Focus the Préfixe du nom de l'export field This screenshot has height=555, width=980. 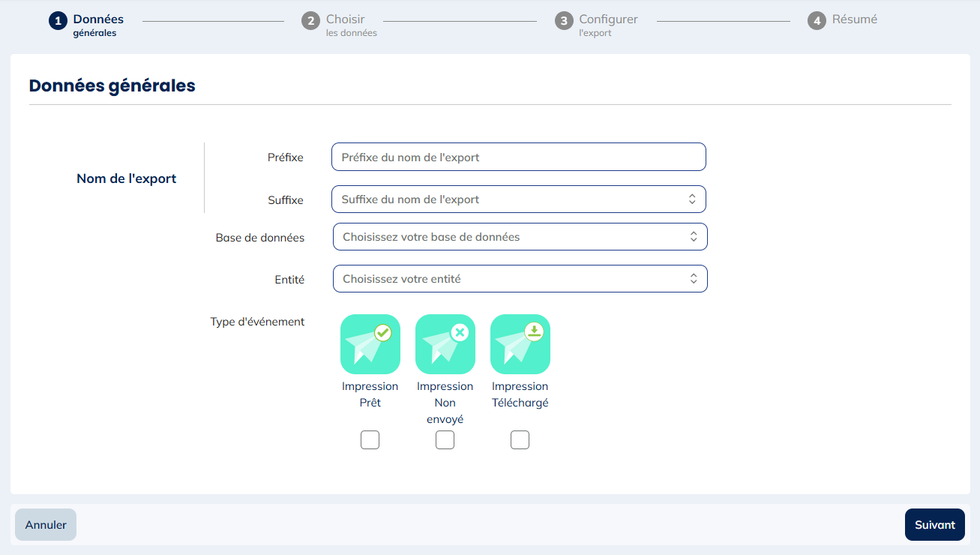(518, 157)
